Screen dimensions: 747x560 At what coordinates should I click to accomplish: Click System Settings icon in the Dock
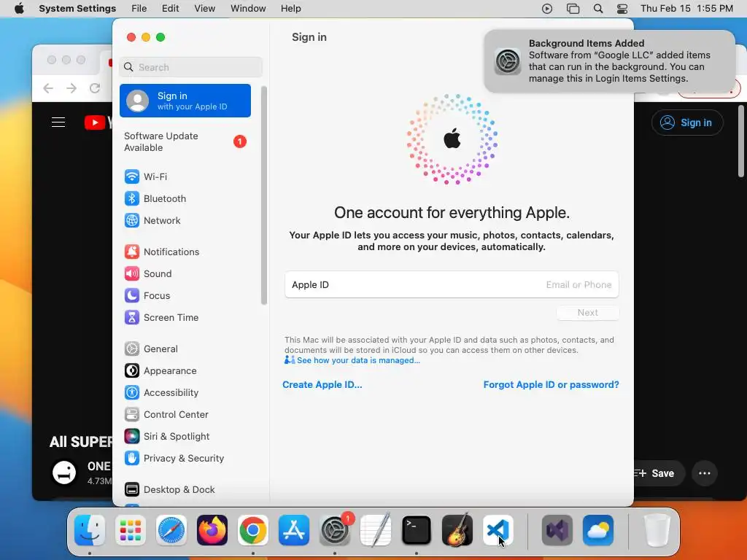[x=335, y=530]
